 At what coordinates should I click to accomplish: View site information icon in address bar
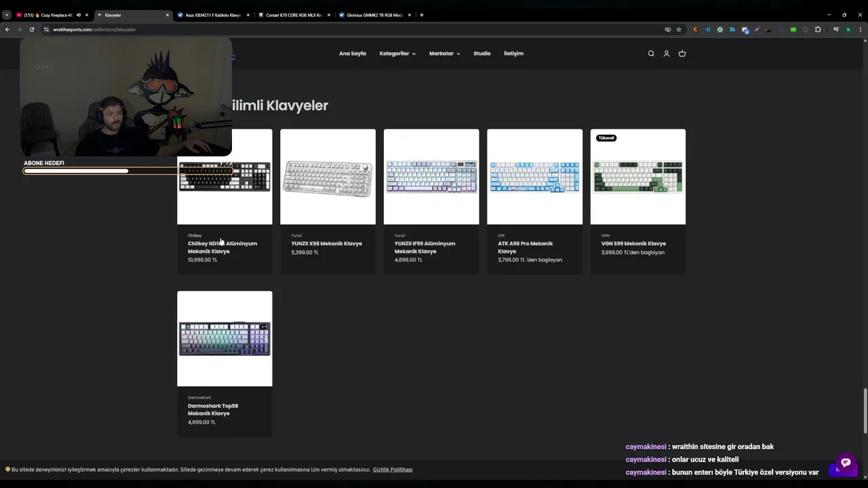(x=47, y=29)
